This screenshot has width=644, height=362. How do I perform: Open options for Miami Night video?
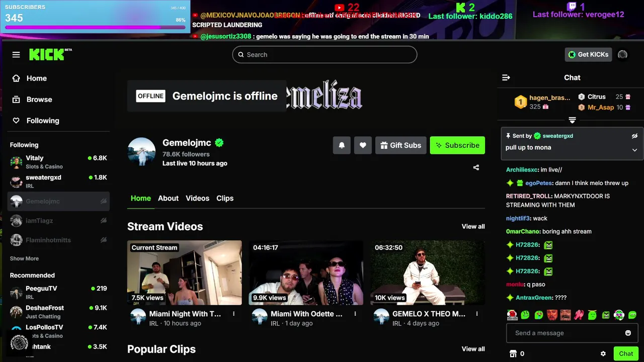(x=233, y=313)
